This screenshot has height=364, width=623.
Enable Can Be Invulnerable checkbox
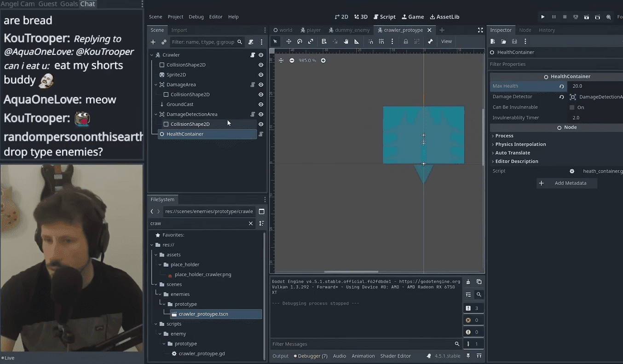(572, 107)
